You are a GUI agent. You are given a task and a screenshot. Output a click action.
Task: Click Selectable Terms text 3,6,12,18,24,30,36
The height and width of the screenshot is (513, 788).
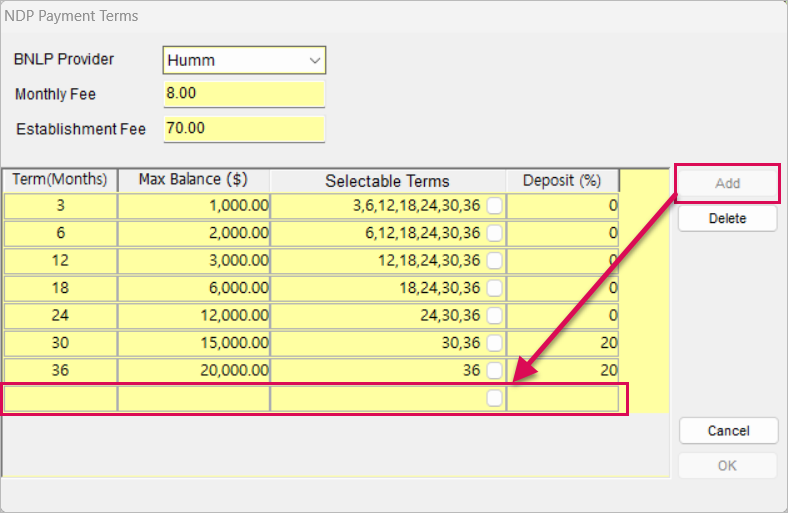(417, 206)
